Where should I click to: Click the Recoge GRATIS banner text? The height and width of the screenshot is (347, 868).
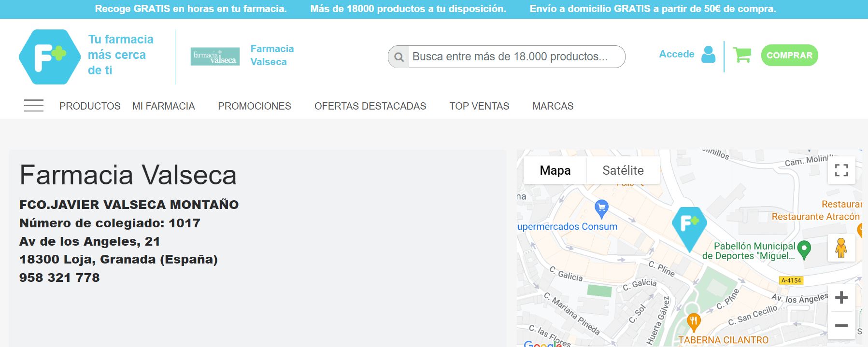point(191,9)
